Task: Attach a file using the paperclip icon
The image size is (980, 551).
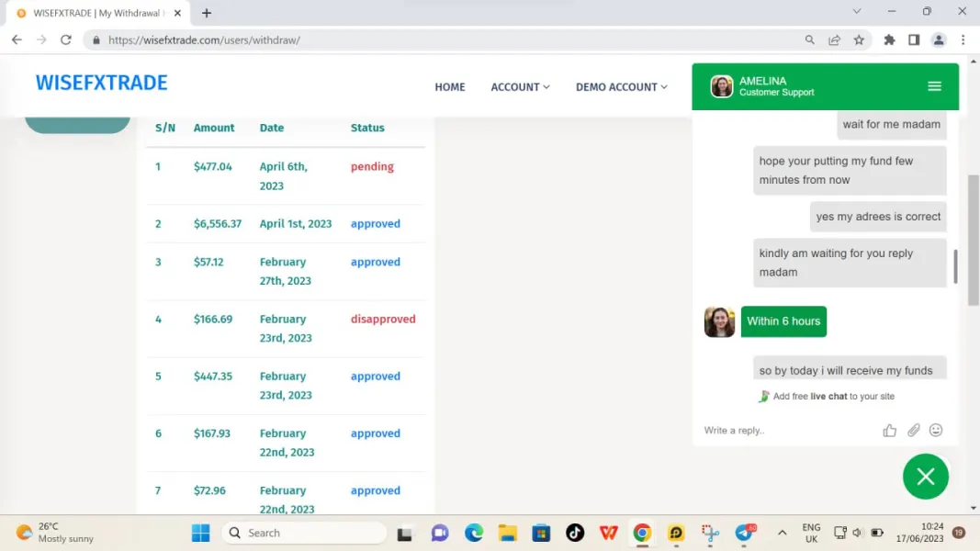Action: pos(913,431)
